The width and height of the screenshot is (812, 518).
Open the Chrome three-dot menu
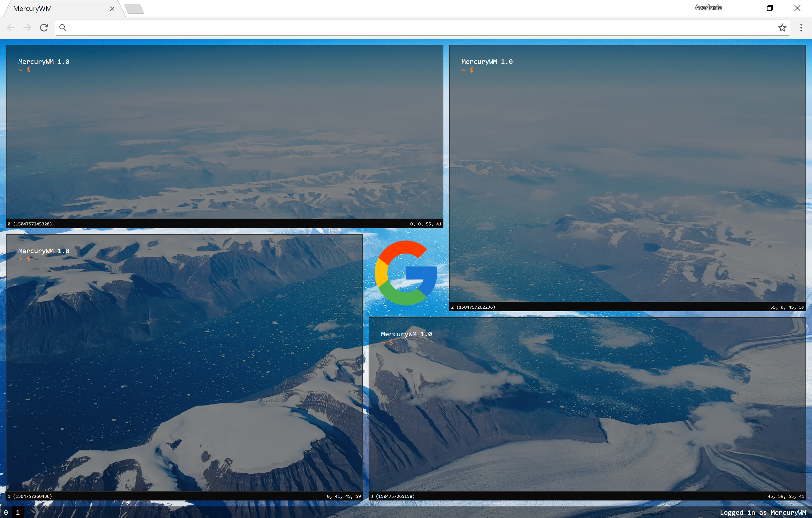pyautogui.click(x=801, y=28)
